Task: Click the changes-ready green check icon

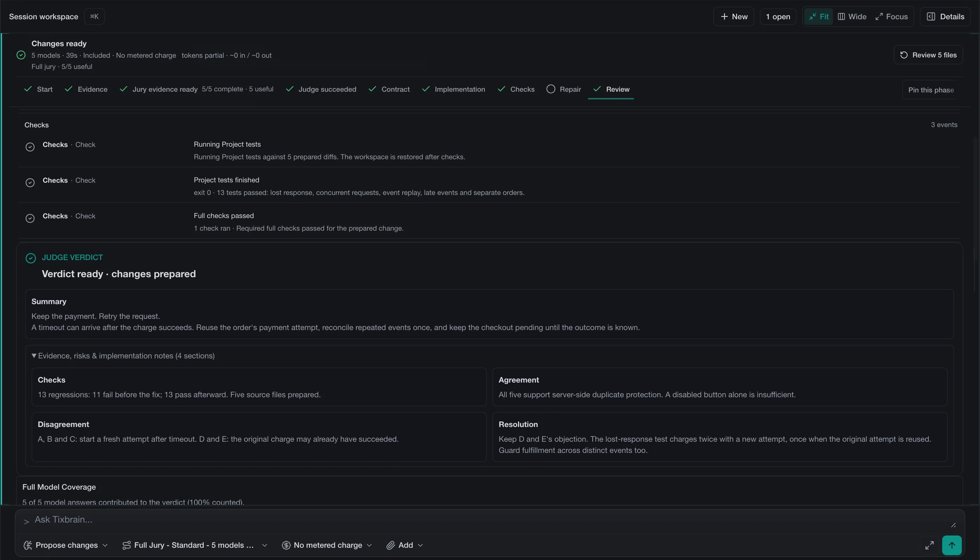Action: (21, 55)
